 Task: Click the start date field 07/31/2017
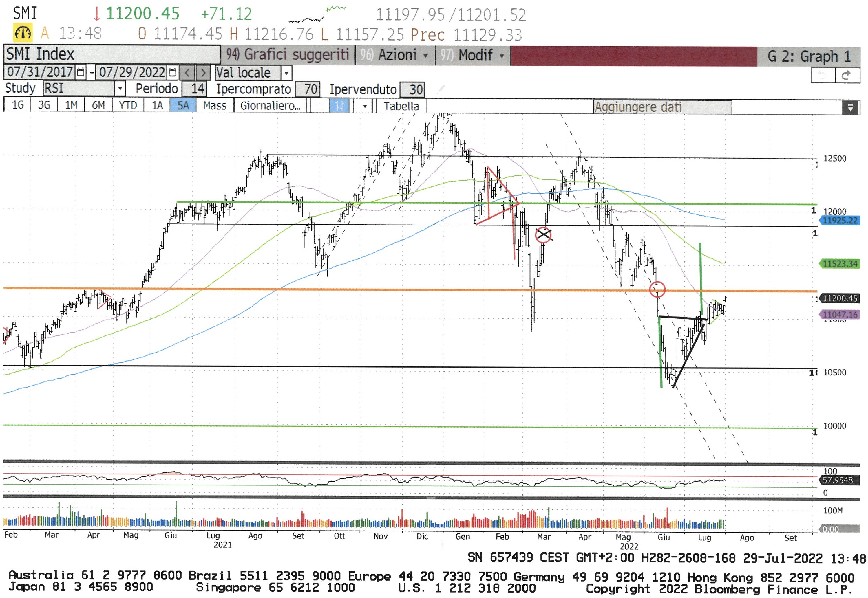pyautogui.click(x=40, y=72)
